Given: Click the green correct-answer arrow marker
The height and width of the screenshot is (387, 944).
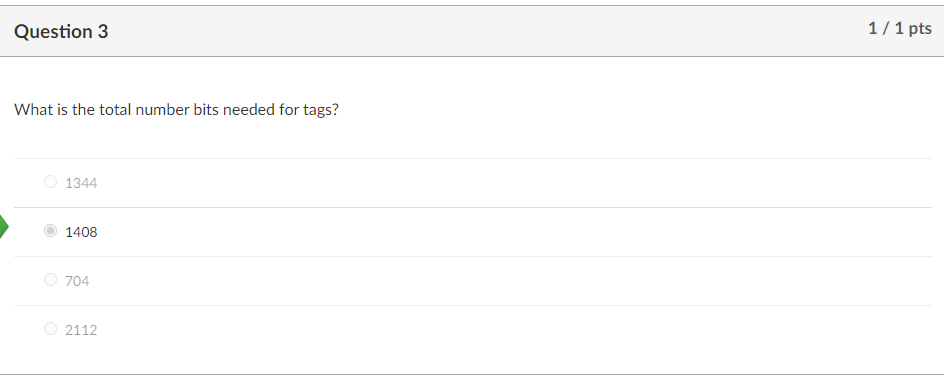Looking at the screenshot, I should (x=4, y=227).
